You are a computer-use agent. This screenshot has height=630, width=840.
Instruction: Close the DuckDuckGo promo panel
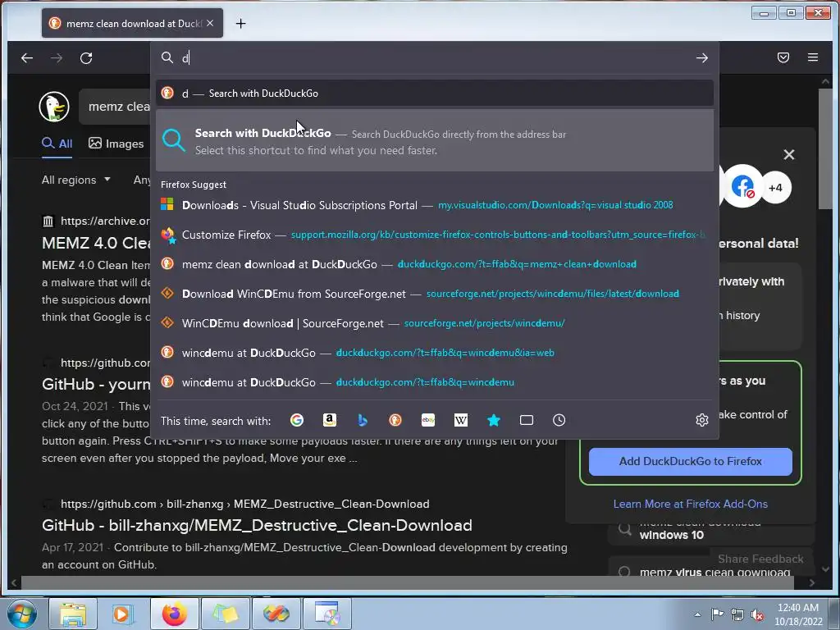point(788,155)
